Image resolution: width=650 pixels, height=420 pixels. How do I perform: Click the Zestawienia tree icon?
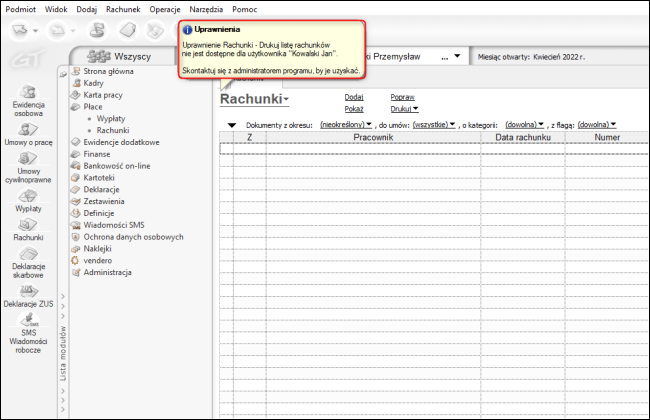tap(75, 202)
